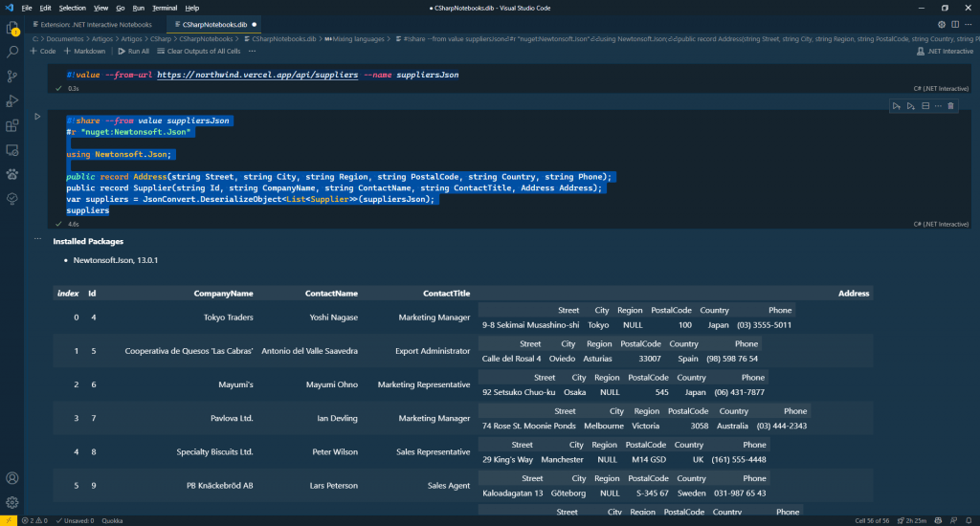Execute above cells from cell toolbar
This screenshot has width=980, height=526.
pos(896,106)
